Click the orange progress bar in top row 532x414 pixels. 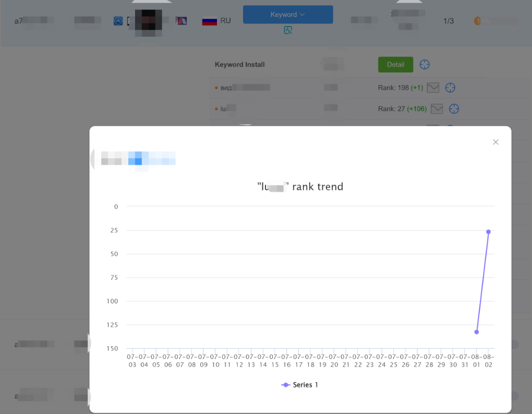[495, 21]
